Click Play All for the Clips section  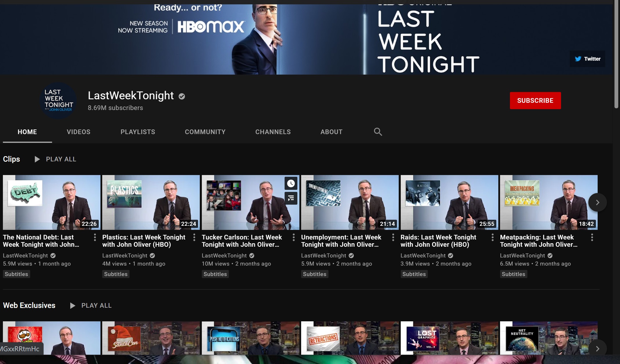click(61, 159)
